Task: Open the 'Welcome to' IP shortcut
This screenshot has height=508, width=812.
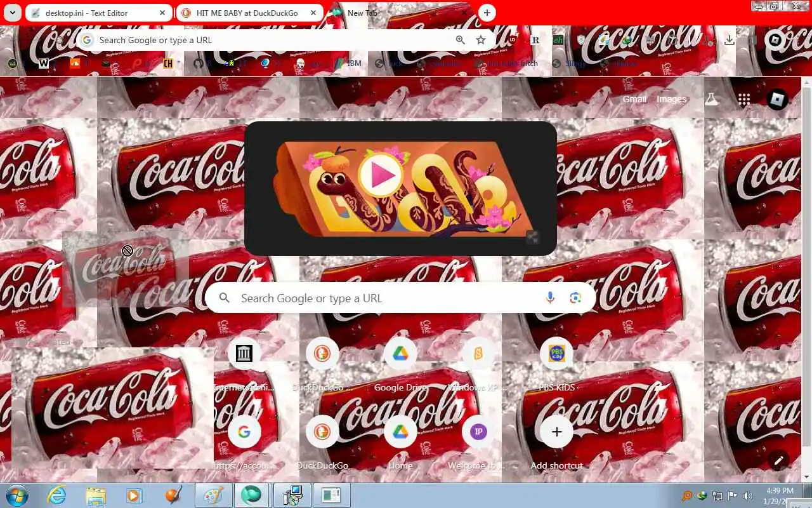Action: click(x=478, y=443)
